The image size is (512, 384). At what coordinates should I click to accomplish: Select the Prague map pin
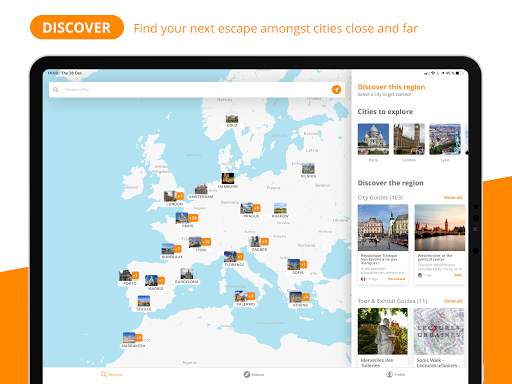250,210
